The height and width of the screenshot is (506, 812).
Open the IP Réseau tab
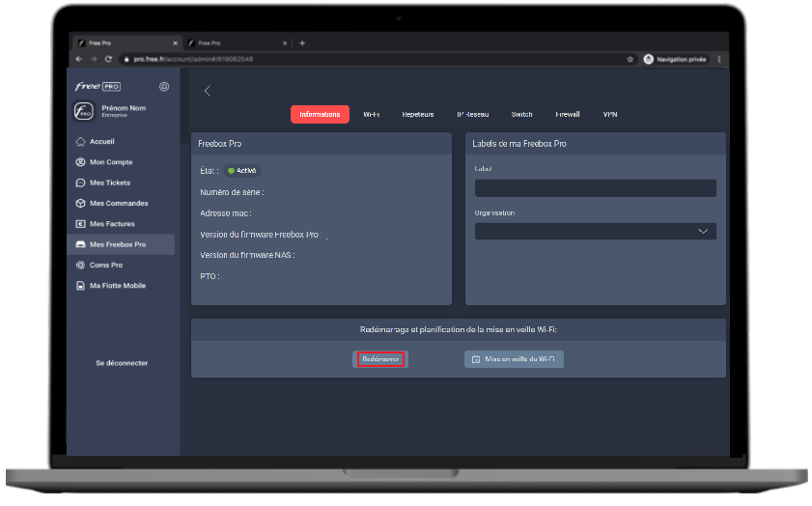tap(473, 115)
